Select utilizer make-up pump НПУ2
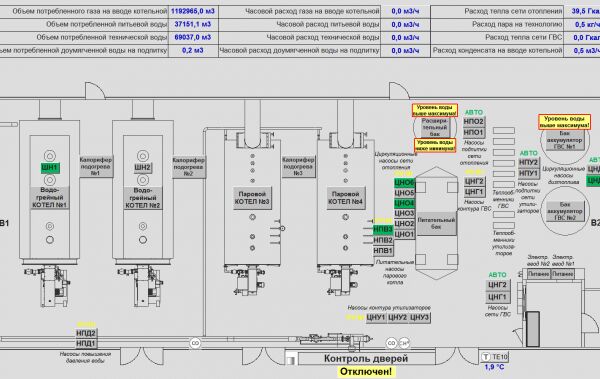600x379 pixels. [528, 163]
